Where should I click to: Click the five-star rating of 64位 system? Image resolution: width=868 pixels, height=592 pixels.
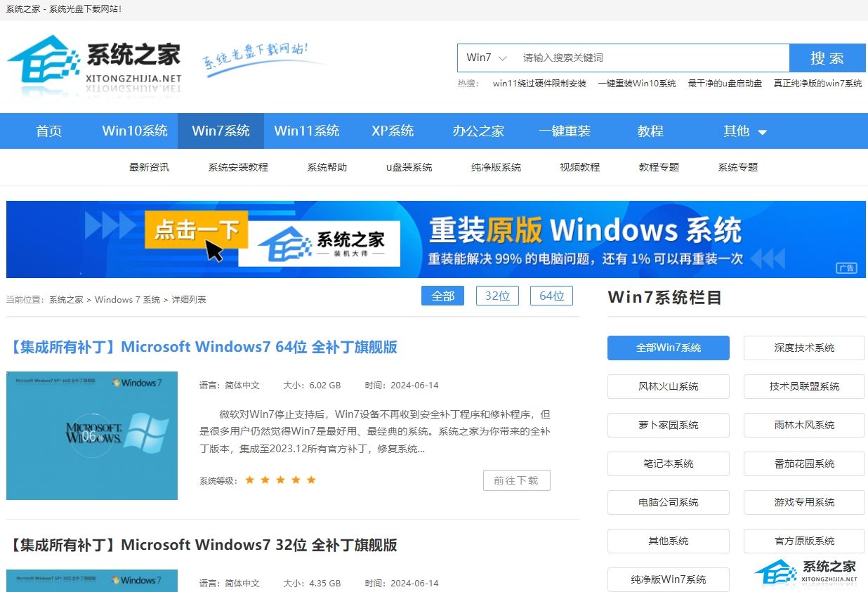(280, 480)
